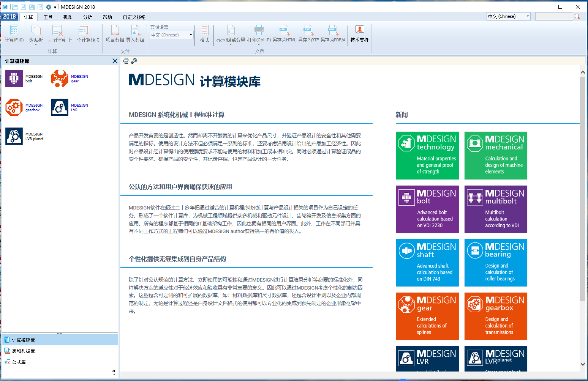Viewport: 588px width, 381px height.
Task: Close the 计算模块库 side panel
Action: (115, 61)
